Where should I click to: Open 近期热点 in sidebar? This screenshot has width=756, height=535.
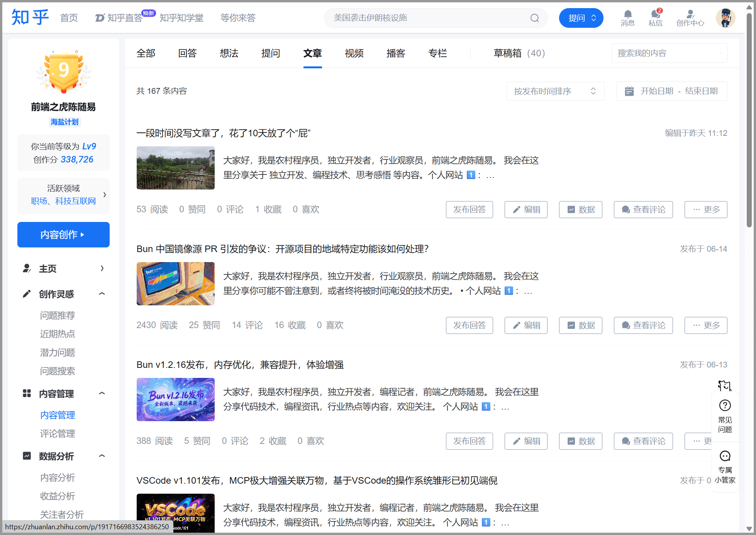(x=58, y=334)
